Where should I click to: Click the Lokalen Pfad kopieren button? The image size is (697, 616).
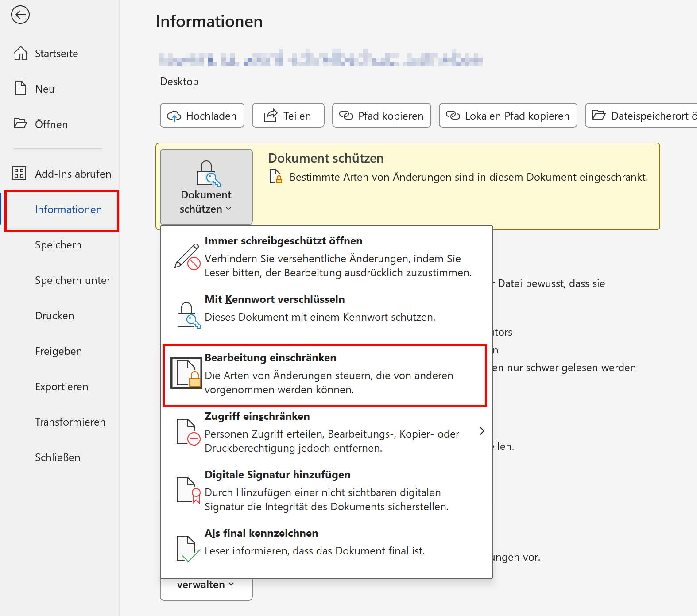508,115
